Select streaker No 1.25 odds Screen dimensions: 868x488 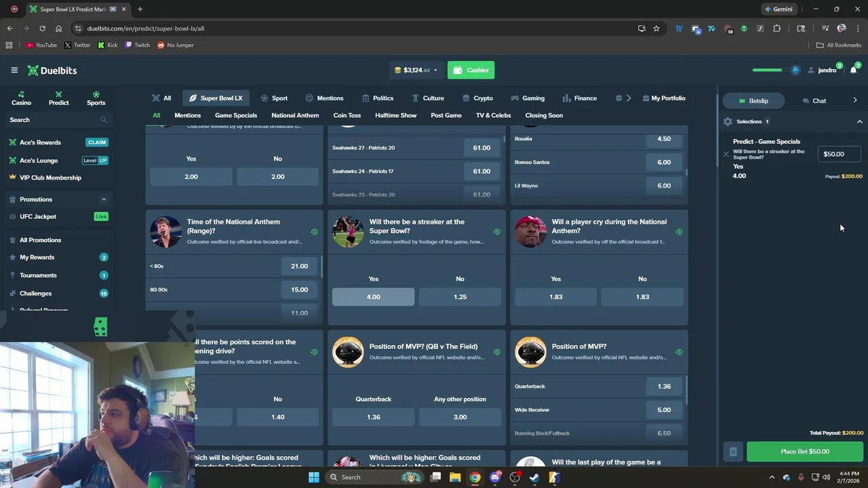460,297
